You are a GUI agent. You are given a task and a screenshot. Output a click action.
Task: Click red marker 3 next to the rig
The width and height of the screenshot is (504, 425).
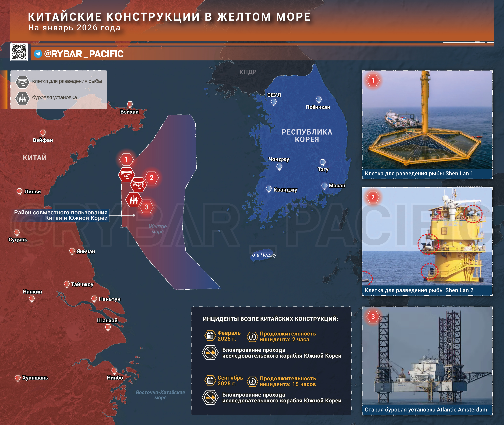pyautogui.click(x=146, y=207)
